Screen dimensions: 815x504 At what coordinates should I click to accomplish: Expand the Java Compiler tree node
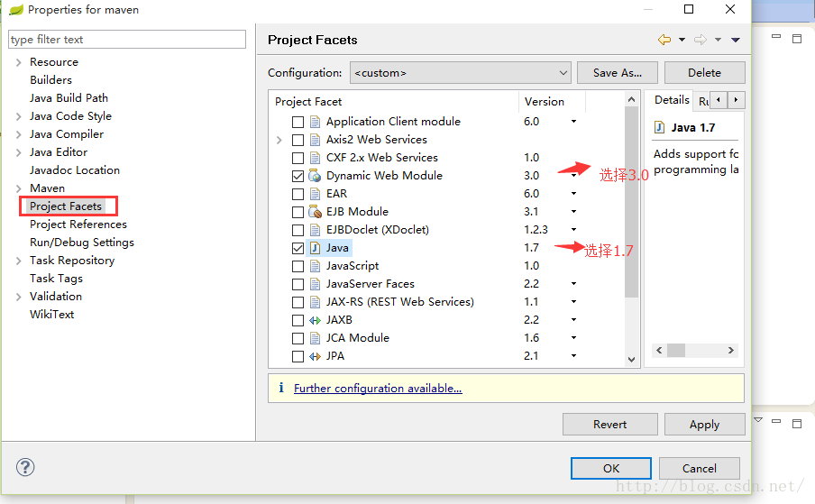[19, 134]
